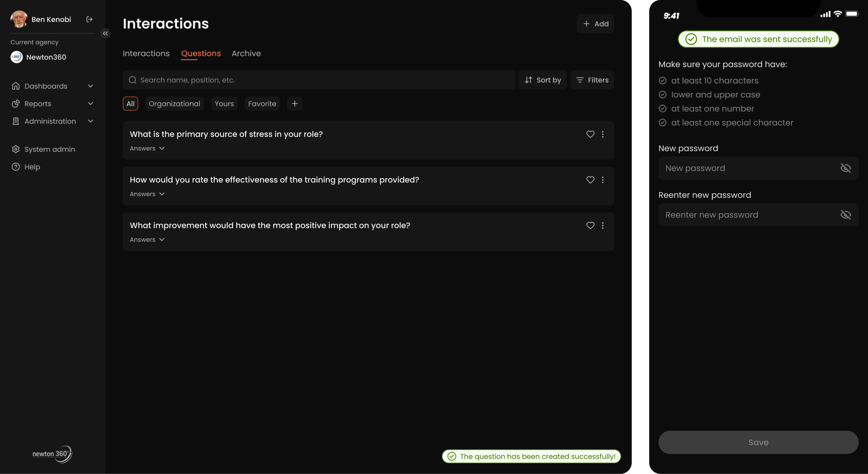Open the Sort by options

(543, 80)
